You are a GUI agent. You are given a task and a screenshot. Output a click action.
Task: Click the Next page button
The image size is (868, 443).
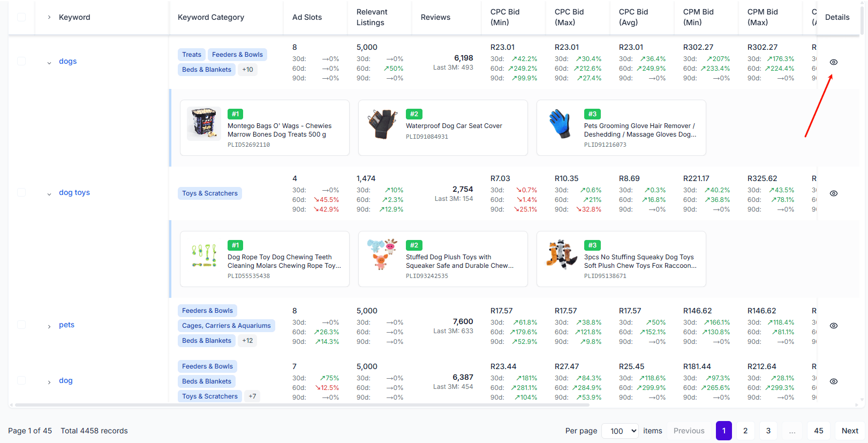point(849,431)
